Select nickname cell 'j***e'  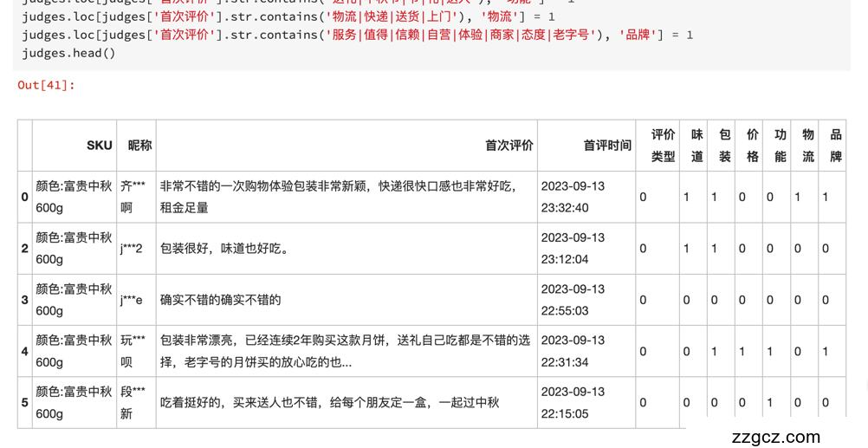click(132, 300)
